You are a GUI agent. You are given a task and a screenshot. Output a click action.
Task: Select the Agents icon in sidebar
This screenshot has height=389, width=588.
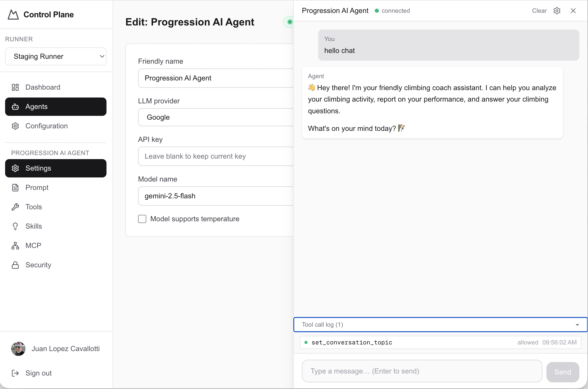click(x=16, y=107)
